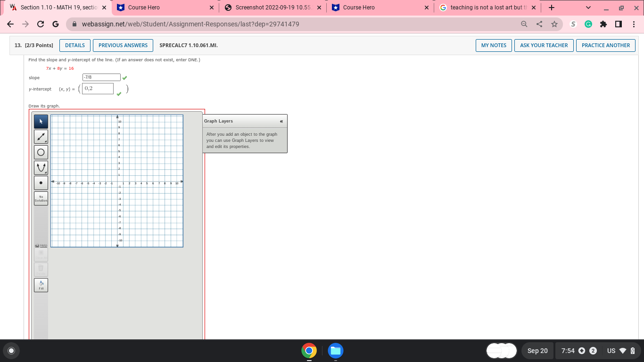Activate the Fill tool
Screen dimensions: 644x362
(x=41, y=285)
